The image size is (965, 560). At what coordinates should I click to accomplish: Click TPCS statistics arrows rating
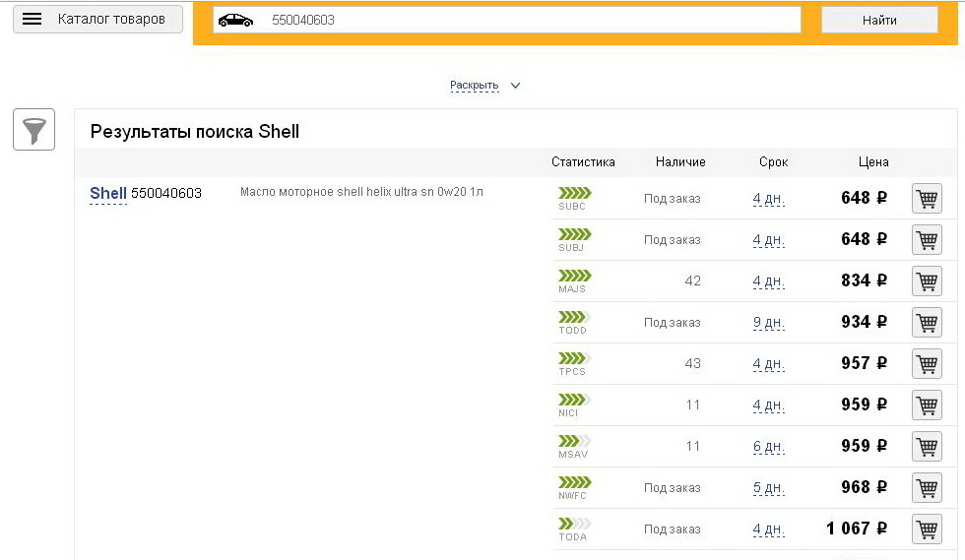coord(575,357)
